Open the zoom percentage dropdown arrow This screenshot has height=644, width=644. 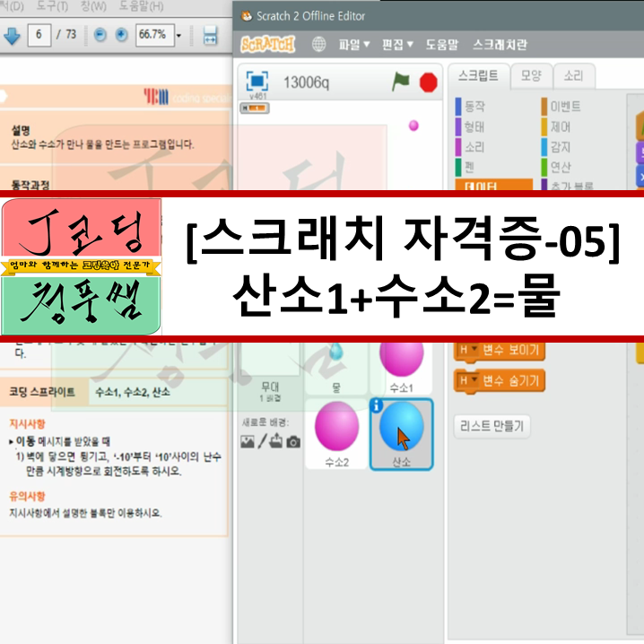(x=178, y=35)
